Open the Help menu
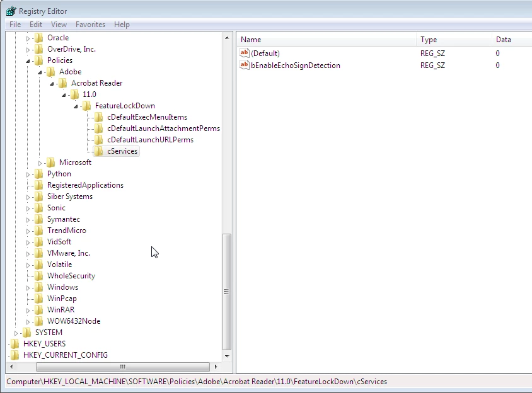The width and height of the screenshot is (532, 393). tap(122, 25)
